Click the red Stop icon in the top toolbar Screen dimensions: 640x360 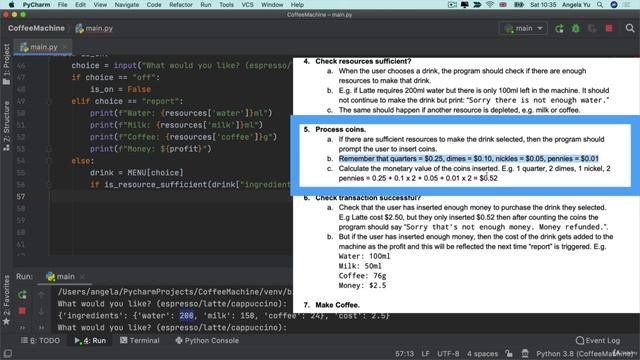click(x=609, y=29)
